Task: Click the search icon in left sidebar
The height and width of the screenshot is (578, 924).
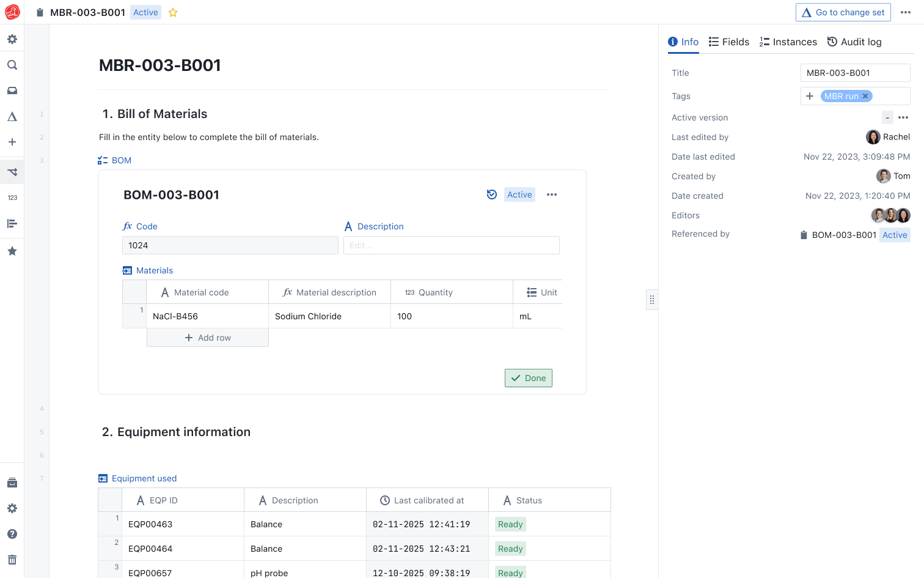Action: [12, 65]
